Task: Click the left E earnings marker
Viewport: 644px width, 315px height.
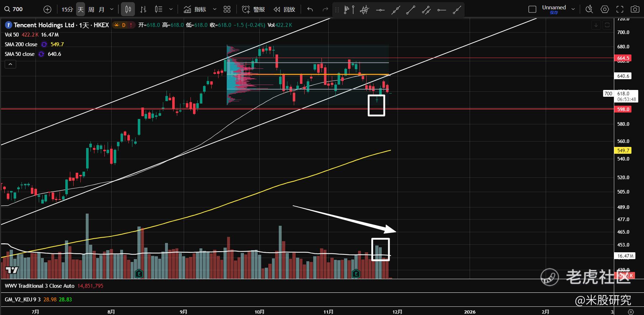Action: click(x=139, y=274)
